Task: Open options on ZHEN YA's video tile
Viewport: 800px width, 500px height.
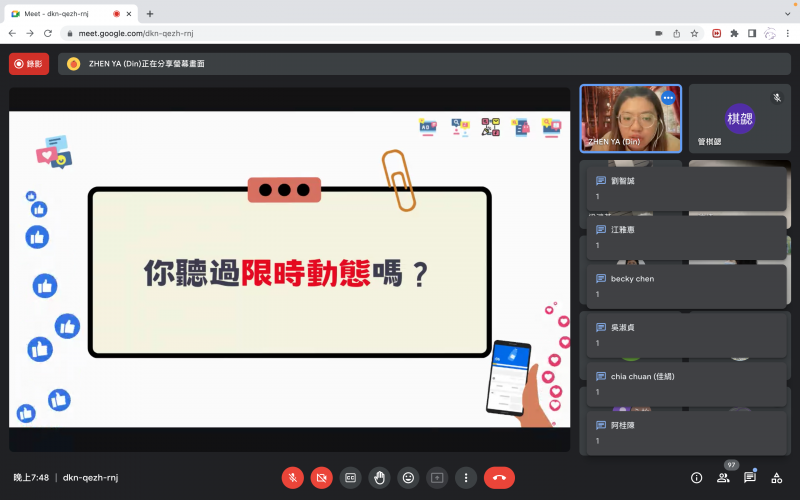Action: pyautogui.click(x=668, y=98)
